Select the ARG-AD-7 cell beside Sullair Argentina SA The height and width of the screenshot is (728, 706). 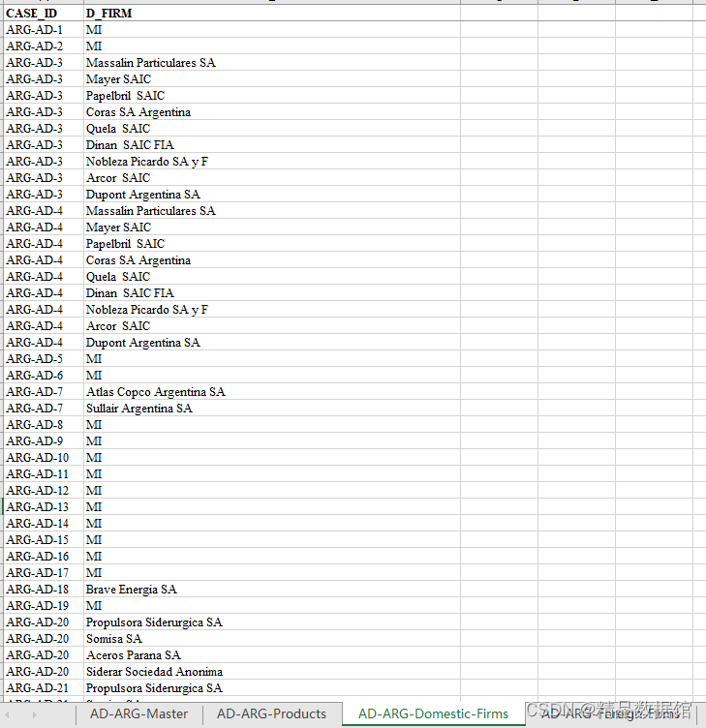pyautogui.click(x=44, y=409)
